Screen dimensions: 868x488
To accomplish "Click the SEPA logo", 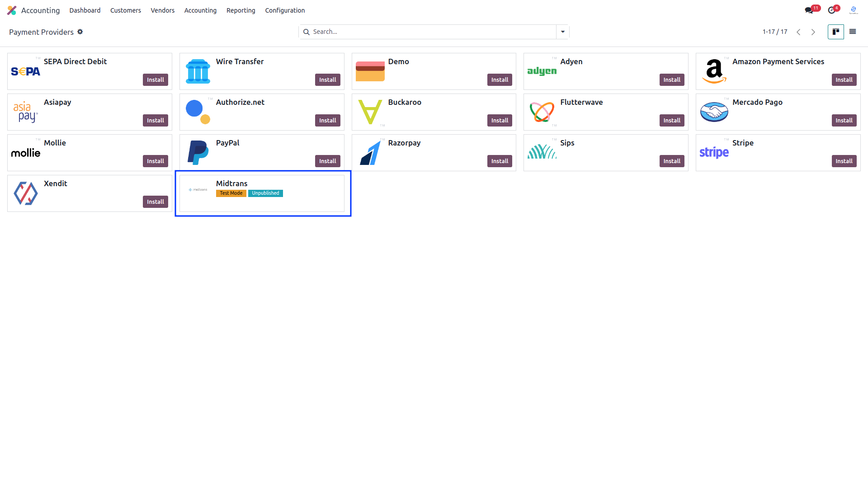I will click(x=26, y=71).
